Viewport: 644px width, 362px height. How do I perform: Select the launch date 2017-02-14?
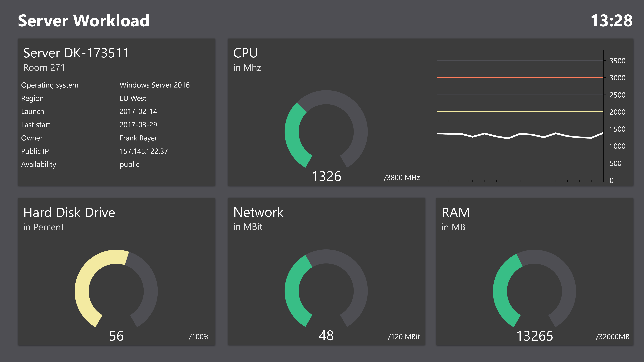tap(138, 111)
